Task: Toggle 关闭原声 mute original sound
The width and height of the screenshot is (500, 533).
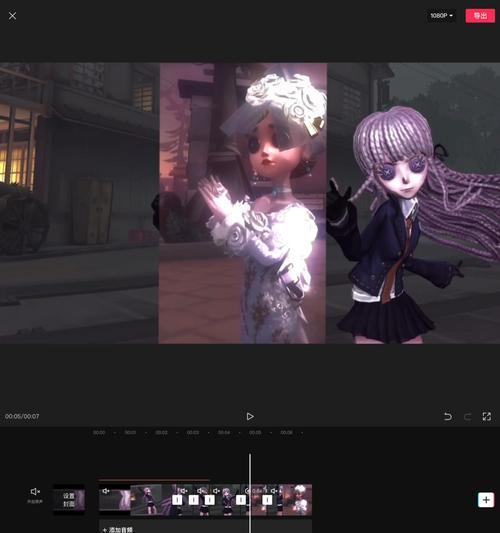Action: pos(35,495)
